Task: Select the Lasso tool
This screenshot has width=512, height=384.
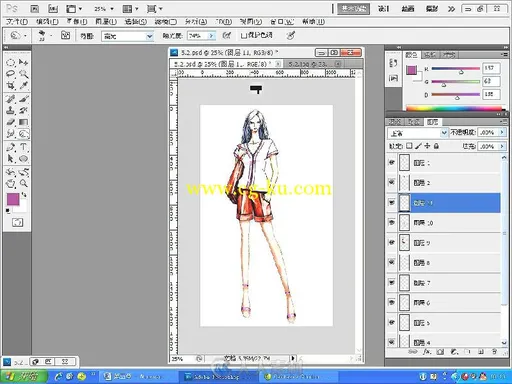Action: 10,74
